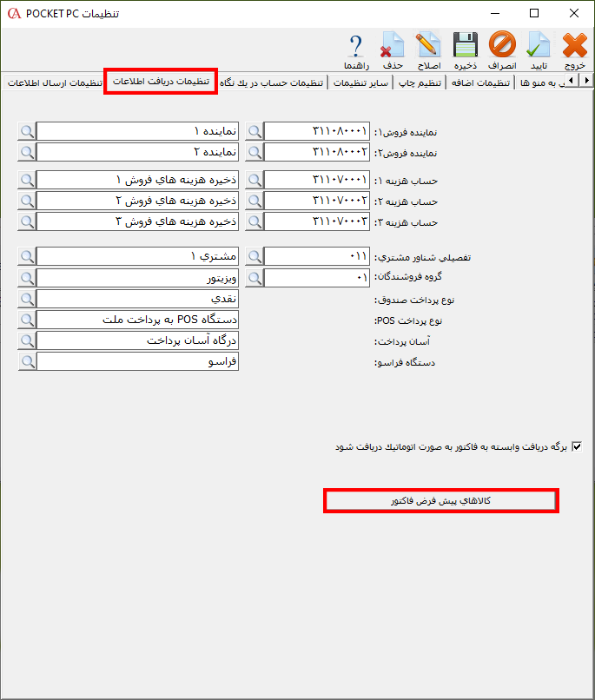595x700 pixels.
Task: Open lookup for دستگاه POS به پرداخت ملت
Action: coord(27,320)
